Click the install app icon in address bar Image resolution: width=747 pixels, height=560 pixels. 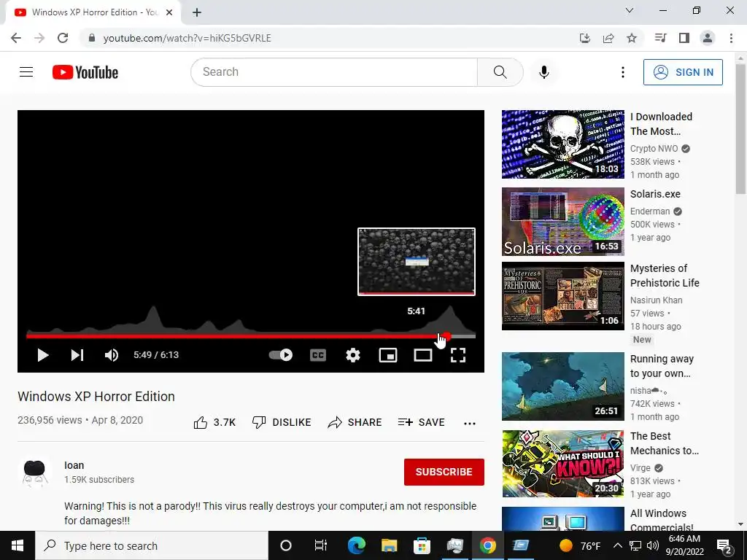[x=585, y=38]
